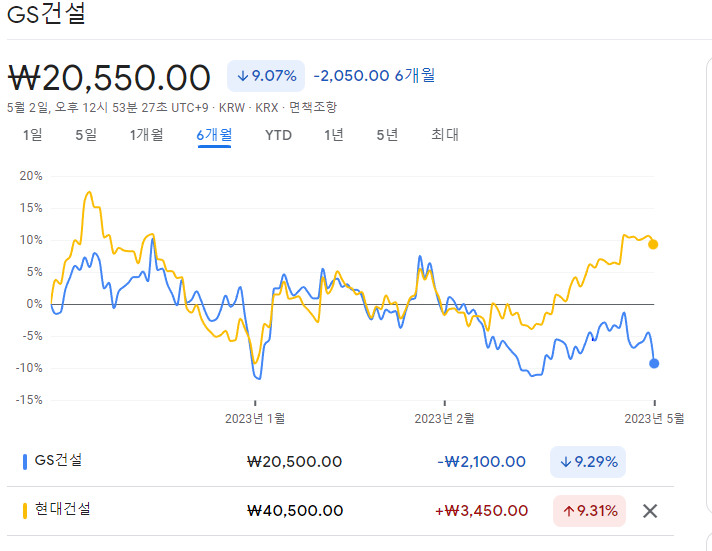Image resolution: width=712 pixels, height=551 pixels.
Task: Click the -₩2,100.00 change value
Action: 481,462
